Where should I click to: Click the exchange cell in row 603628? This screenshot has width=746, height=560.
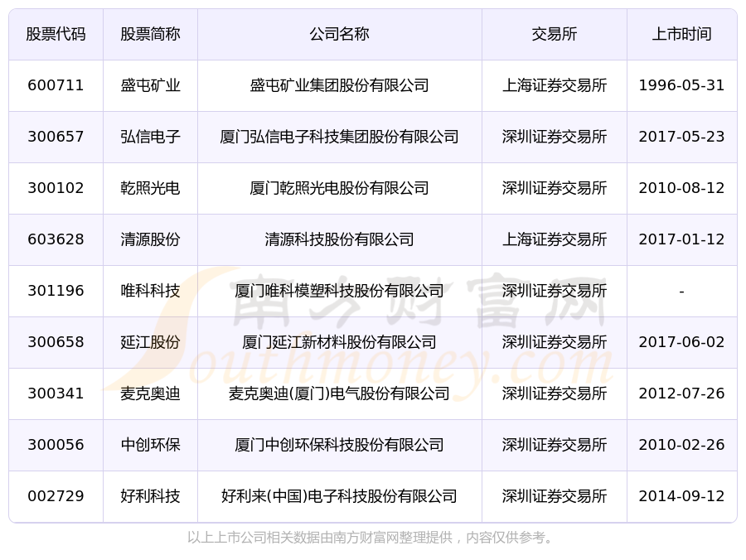(555, 239)
